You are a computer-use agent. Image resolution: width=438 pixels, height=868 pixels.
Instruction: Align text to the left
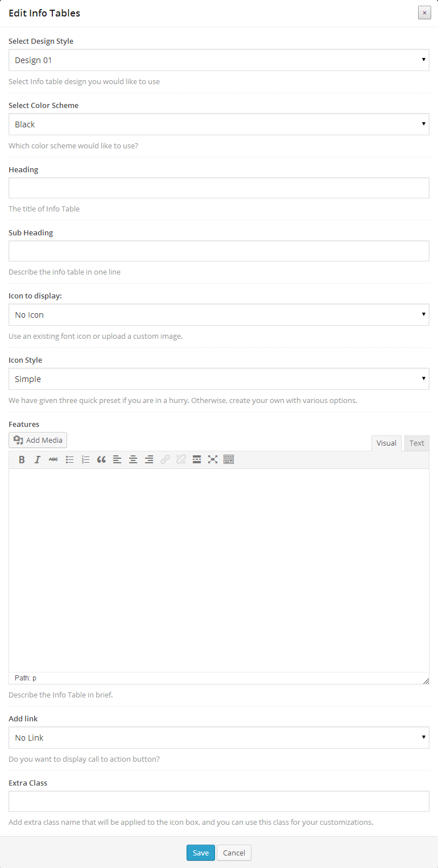(117, 460)
